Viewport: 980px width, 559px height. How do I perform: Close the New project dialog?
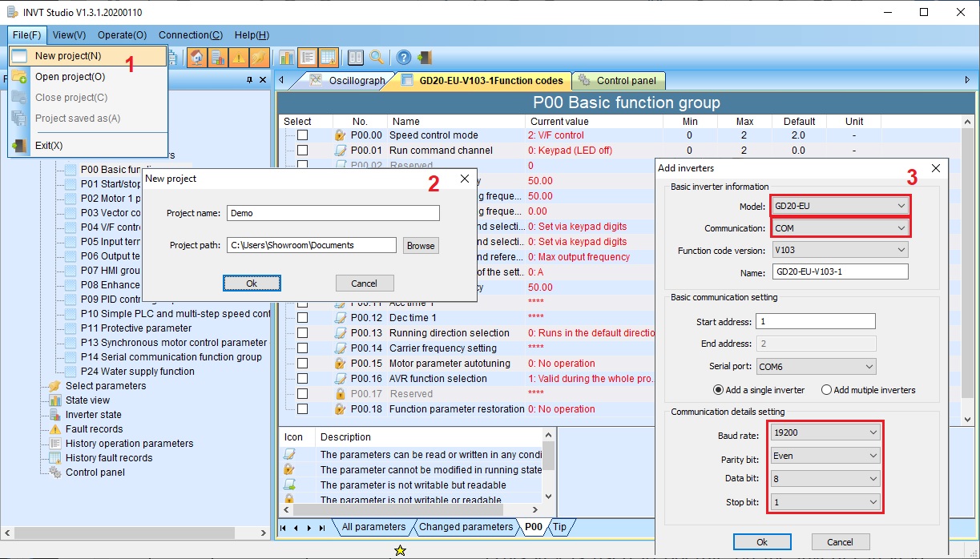pyautogui.click(x=465, y=179)
